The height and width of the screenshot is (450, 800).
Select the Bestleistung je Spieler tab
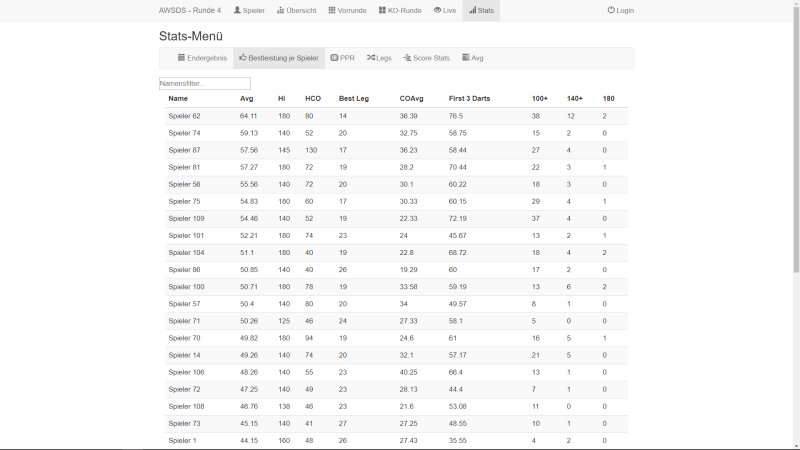279,58
